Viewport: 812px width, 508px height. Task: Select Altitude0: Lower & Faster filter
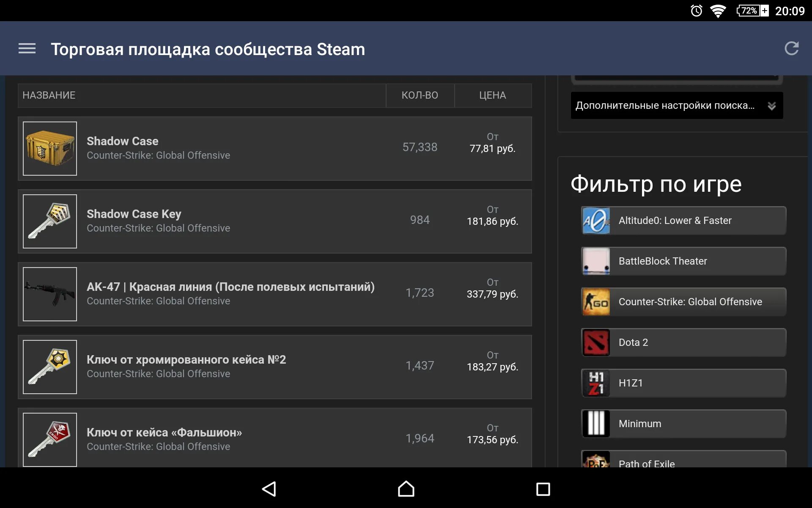(x=680, y=221)
